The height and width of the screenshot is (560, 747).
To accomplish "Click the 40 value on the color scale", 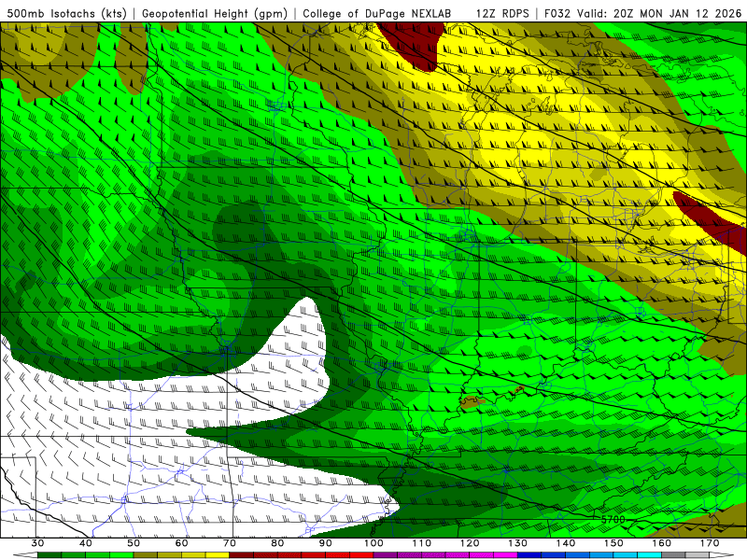I will pos(86,543).
